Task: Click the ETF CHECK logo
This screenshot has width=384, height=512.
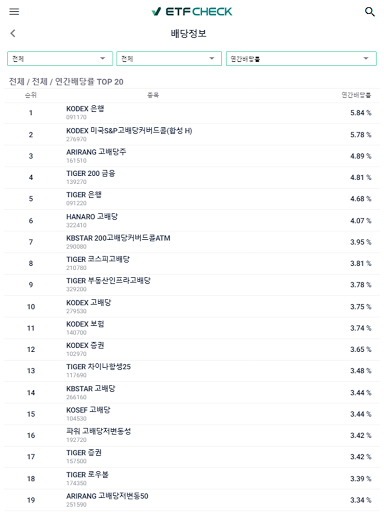Action: coord(192,12)
